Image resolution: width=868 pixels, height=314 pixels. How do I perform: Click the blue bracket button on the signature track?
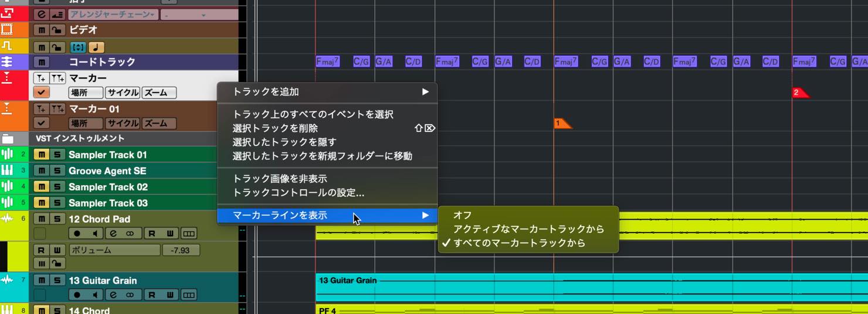(78, 47)
